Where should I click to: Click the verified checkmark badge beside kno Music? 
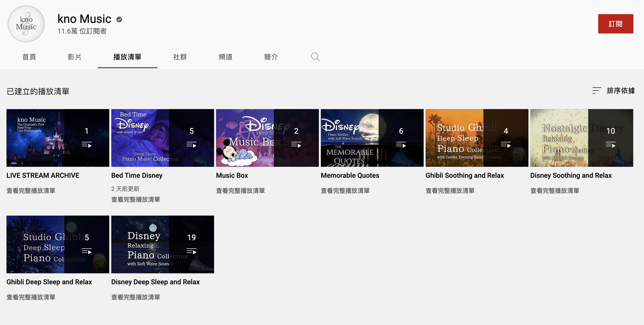click(x=119, y=20)
